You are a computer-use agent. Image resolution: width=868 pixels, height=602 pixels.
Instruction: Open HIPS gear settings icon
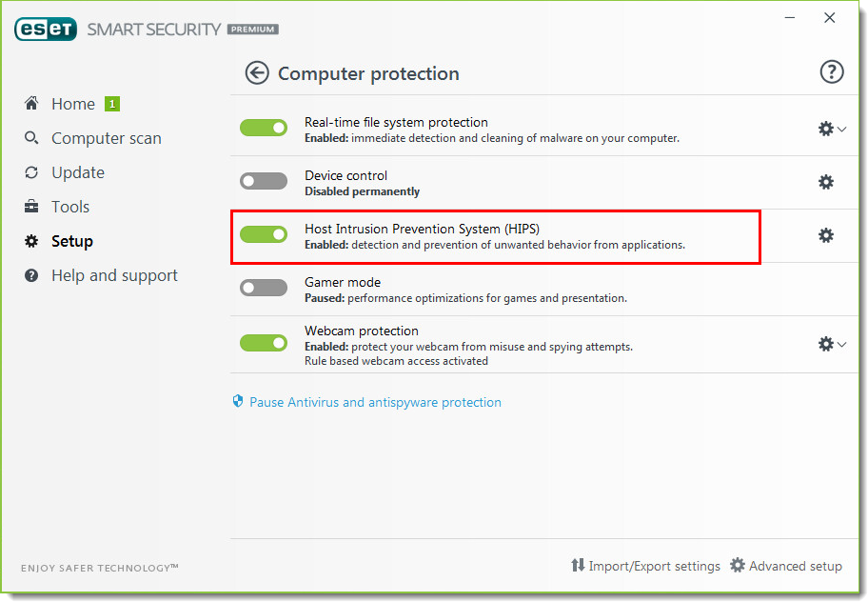click(x=826, y=235)
